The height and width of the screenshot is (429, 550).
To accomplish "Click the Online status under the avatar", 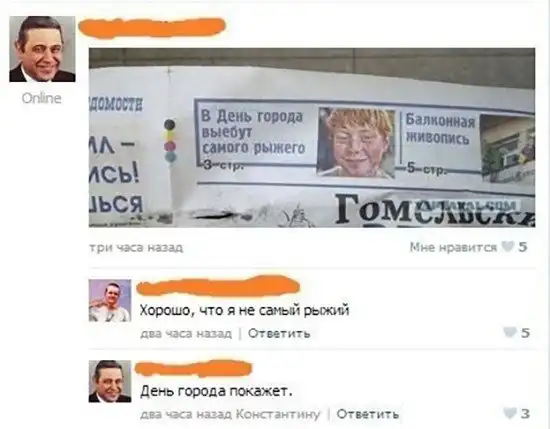I will pos(41,98).
